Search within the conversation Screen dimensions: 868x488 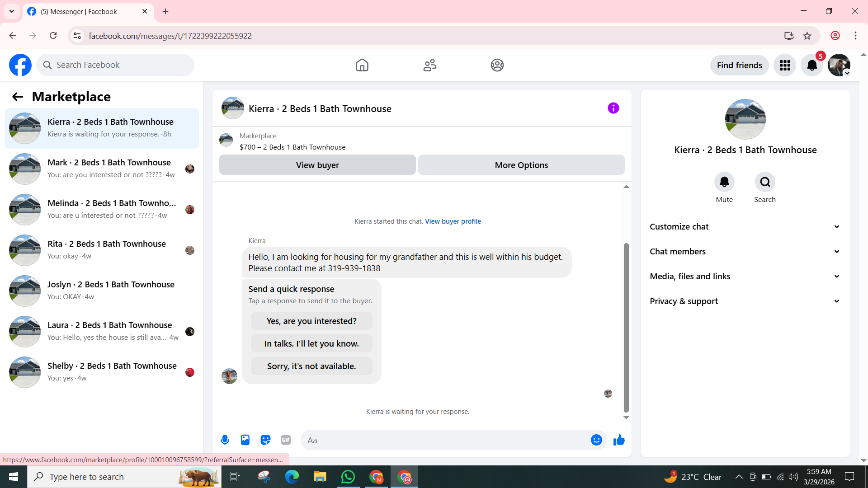point(765,182)
